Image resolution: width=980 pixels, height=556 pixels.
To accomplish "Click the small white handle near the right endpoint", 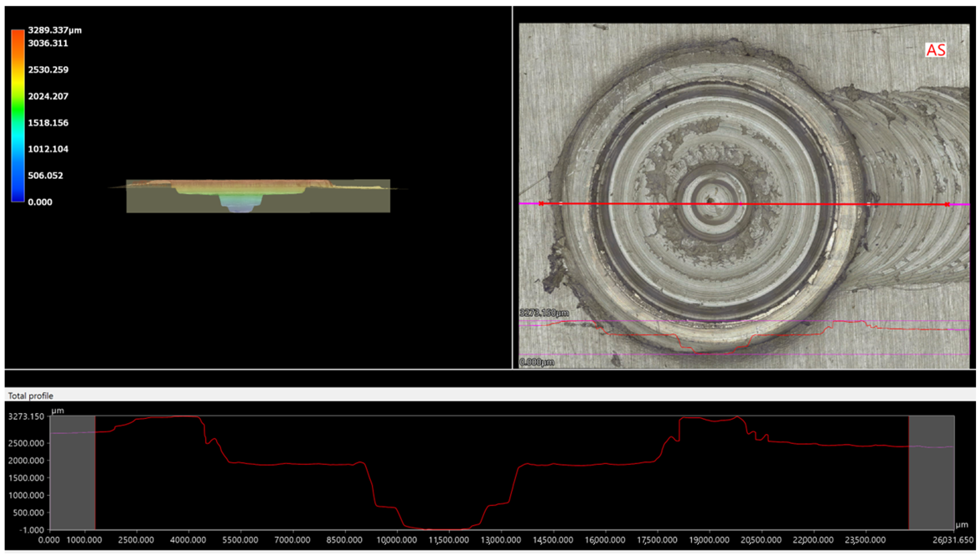I will tap(869, 204).
